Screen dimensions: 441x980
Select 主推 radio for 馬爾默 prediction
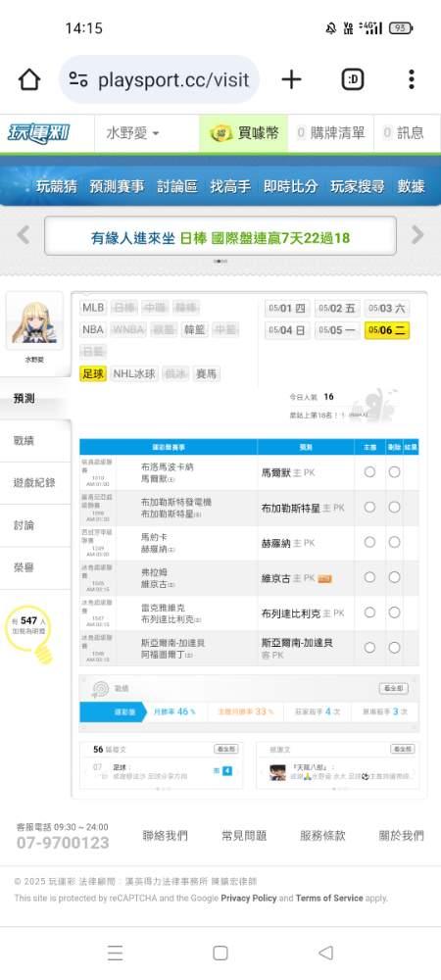[x=369, y=472]
